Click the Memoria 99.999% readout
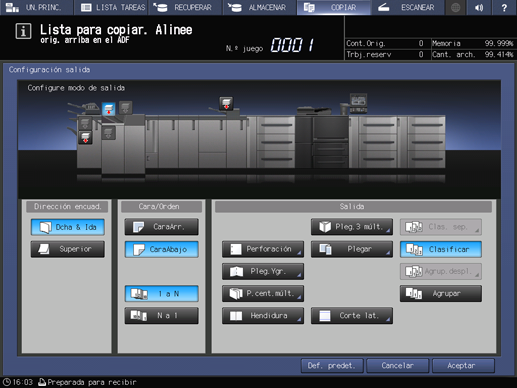517x388 pixels. (x=472, y=43)
